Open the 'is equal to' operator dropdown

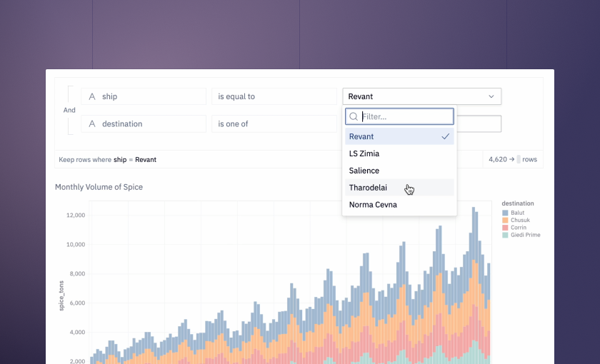(x=274, y=96)
